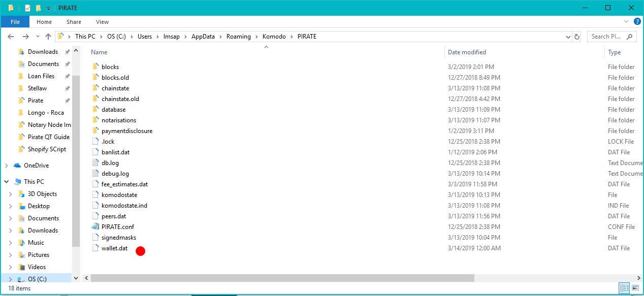This screenshot has height=296, width=644.
Task: Expand Videos tree node
Action: tap(11, 267)
